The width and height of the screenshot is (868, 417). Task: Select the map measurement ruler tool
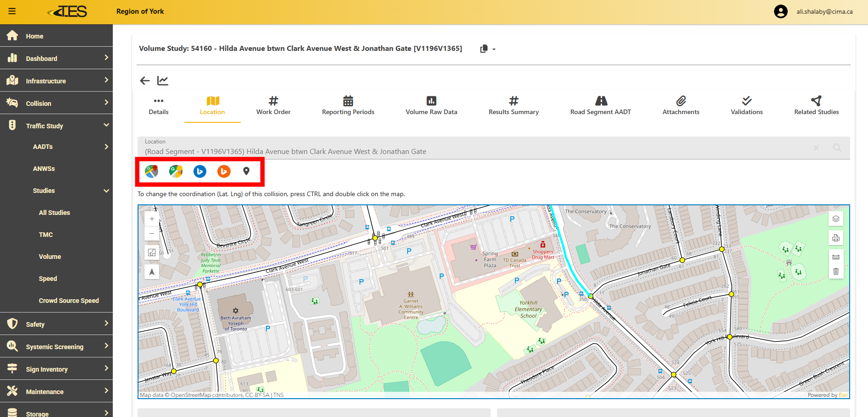(836, 257)
